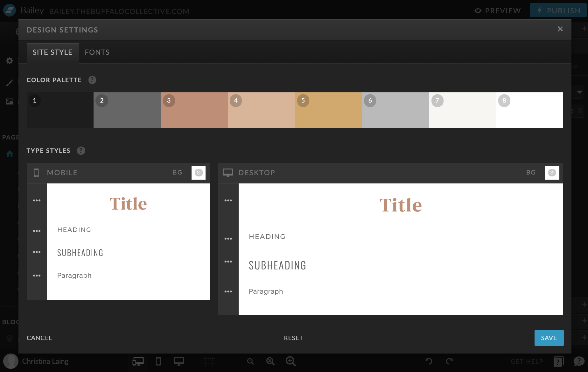The height and width of the screenshot is (372, 588).
Task: Toggle the grid overlay icon
Action: (209, 361)
